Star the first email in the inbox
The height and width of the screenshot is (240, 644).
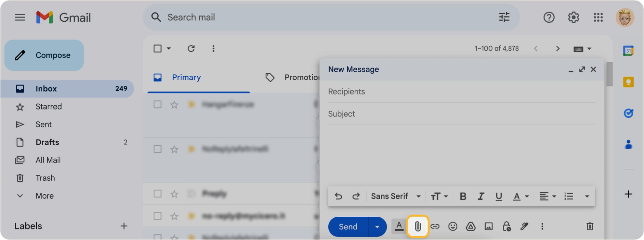click(174, 105)
